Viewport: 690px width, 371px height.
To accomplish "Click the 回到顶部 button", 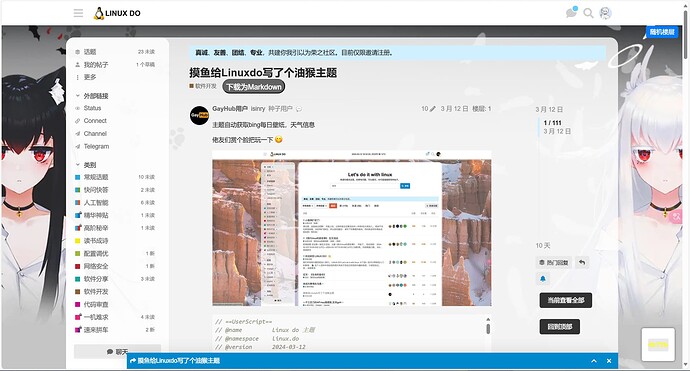I will [x=559, y=327].
